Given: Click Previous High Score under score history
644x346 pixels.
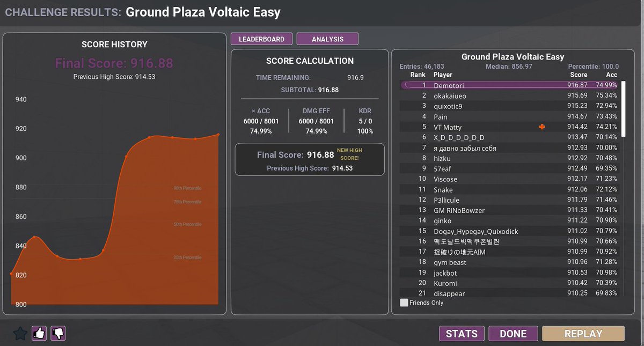Looking at the screenshot, I should [114, 77].
